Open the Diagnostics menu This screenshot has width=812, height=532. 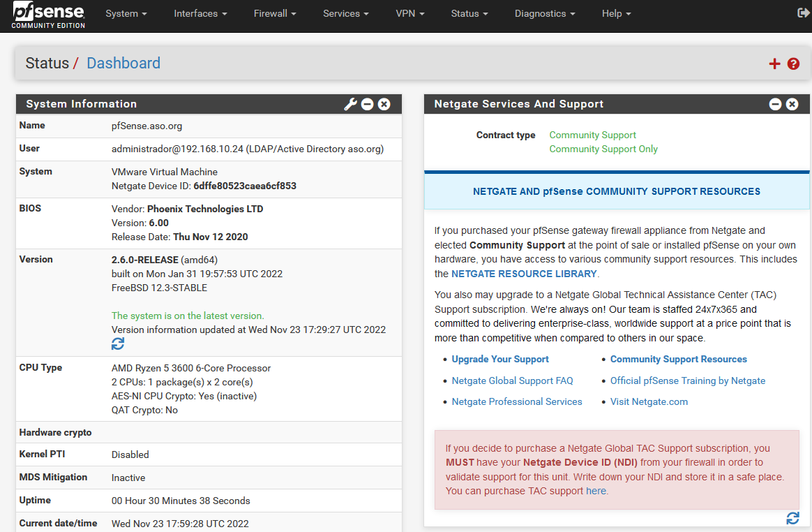click(545, 13)
